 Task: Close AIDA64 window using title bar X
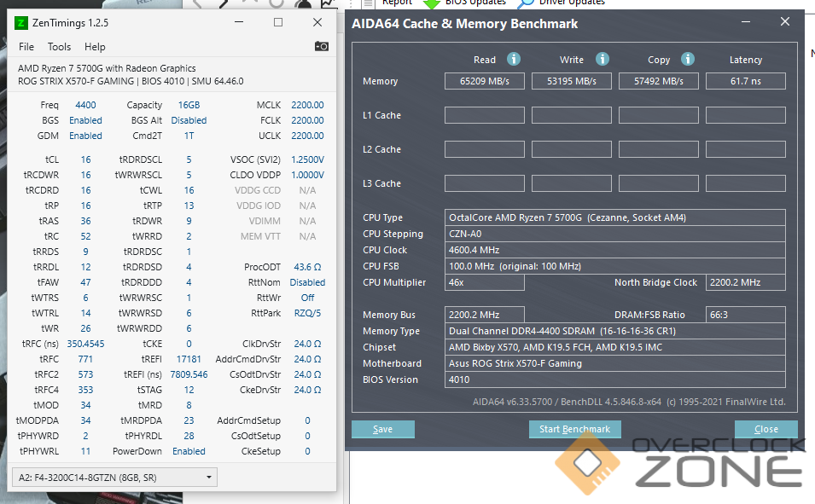tap(784, 23)
